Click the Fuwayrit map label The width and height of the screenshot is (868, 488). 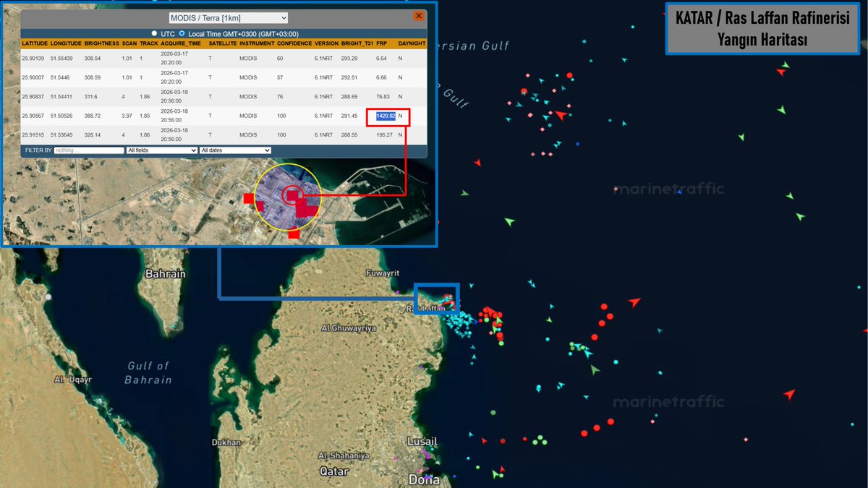(x=383, y=273)
